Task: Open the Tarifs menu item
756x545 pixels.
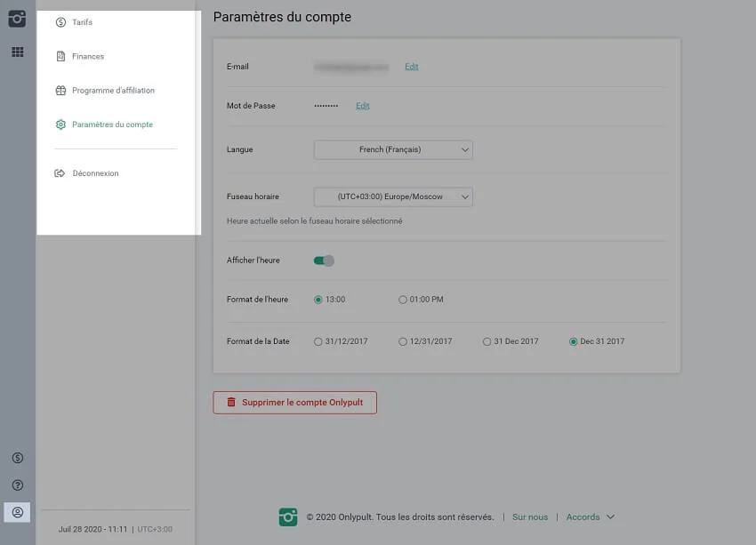Action: (x=82, y=22)
